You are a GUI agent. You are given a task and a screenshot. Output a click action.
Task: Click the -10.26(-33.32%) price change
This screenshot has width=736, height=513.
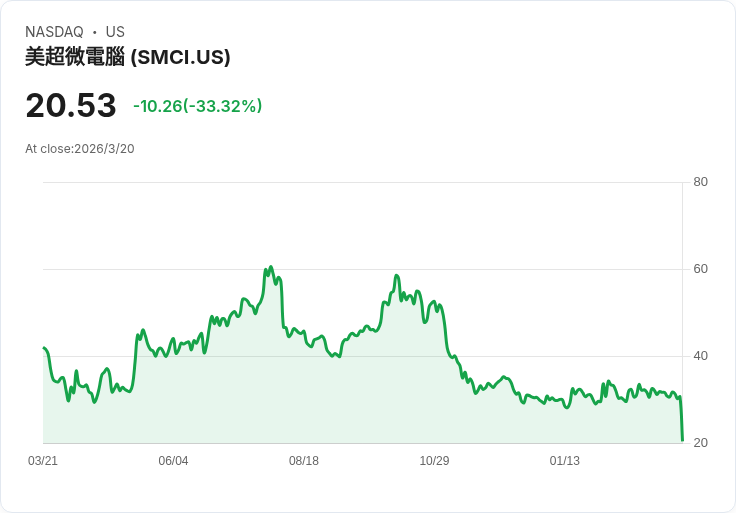[197, 106]
